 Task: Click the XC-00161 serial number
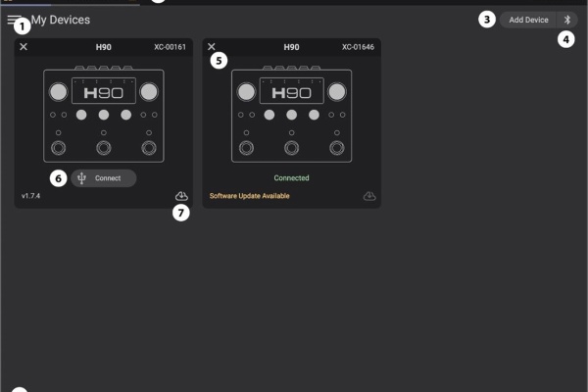170,47
